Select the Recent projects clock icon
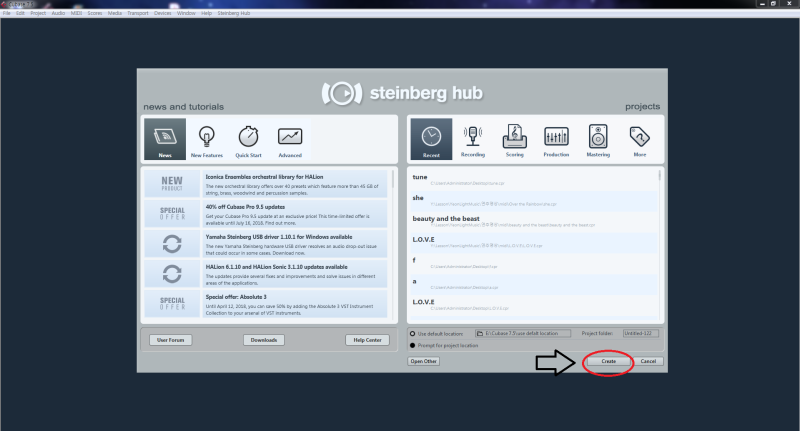The width and height of the screenshot is (800, 431). point(431,139)
